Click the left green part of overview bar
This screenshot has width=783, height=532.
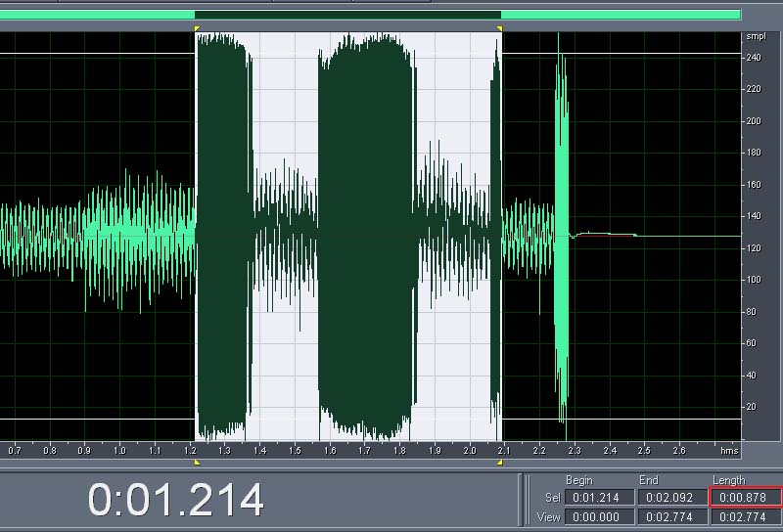(x=98, y=15)
